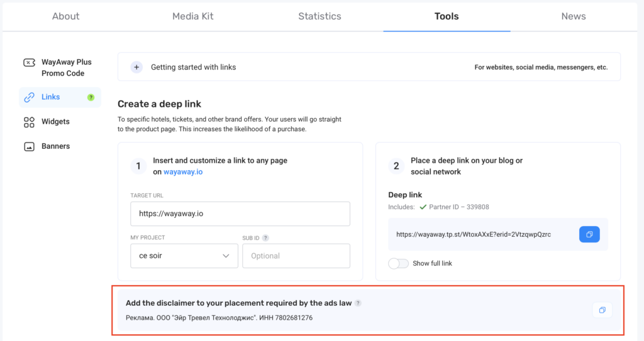644x341 pixels.
Task: Toggle the Show full link switch
Action: 398,263
